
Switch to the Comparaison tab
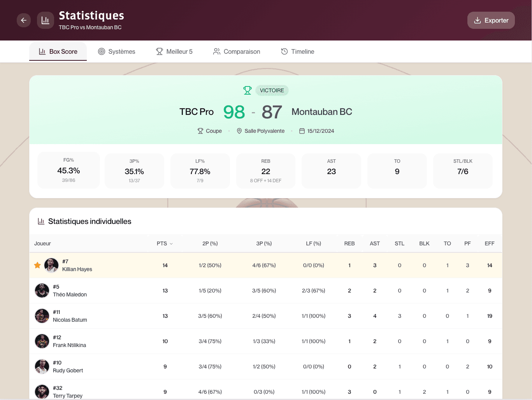coord(236,51)
